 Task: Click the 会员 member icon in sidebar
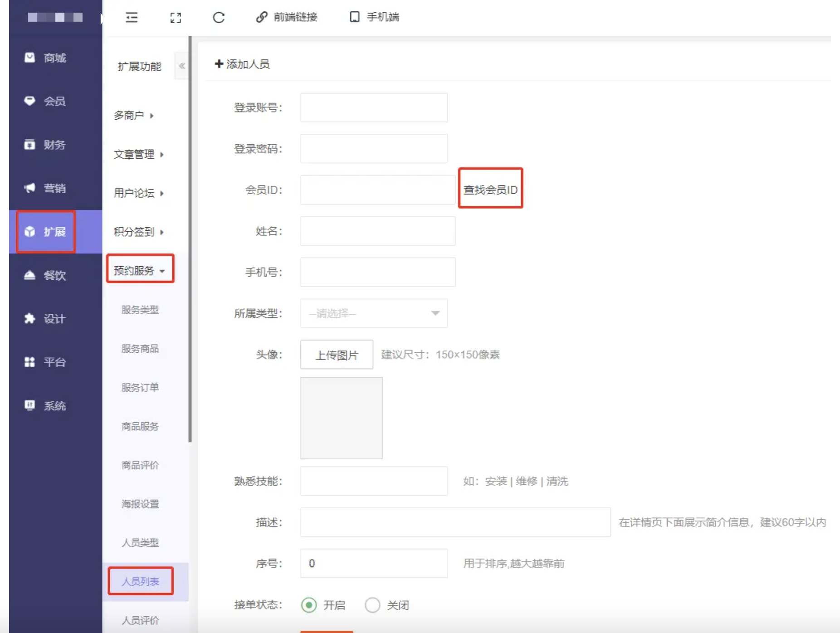(x=29, y=101)
